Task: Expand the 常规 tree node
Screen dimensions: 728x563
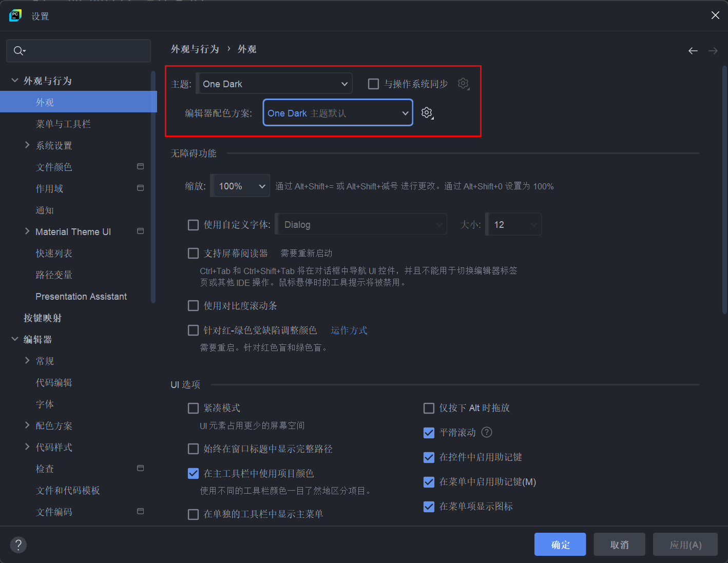Action: click(x=27, y=361)
